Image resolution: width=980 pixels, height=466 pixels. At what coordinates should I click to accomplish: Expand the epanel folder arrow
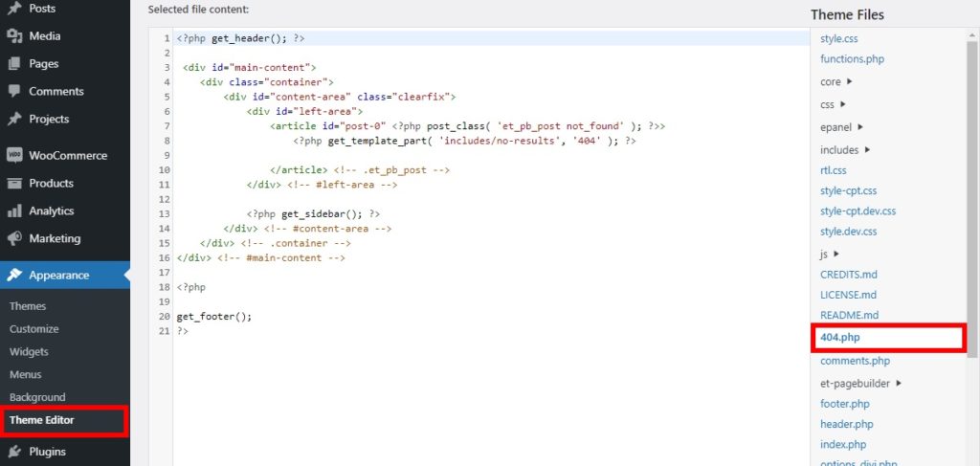pyautogui.click(x=860, y=127)
